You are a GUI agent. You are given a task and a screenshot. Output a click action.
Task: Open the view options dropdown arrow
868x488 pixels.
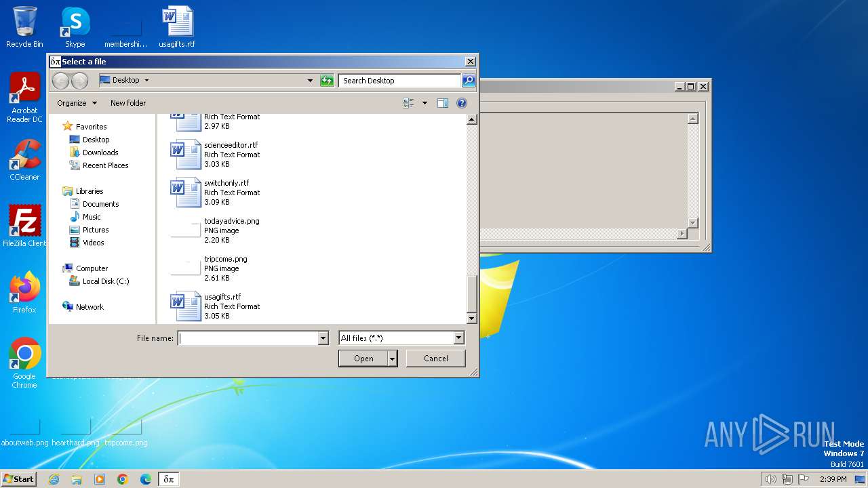(x=425, y=103)
